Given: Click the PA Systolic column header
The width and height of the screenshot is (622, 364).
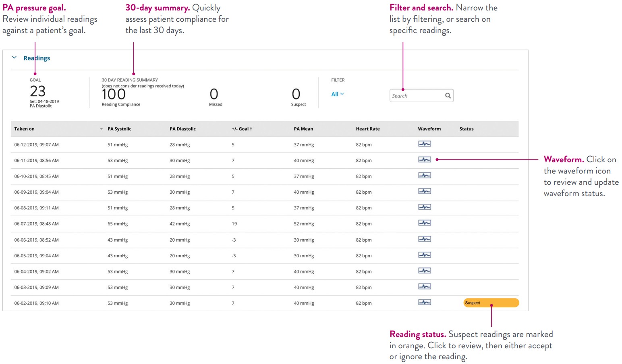Looking at the screenshot, I should click(119, 129).
